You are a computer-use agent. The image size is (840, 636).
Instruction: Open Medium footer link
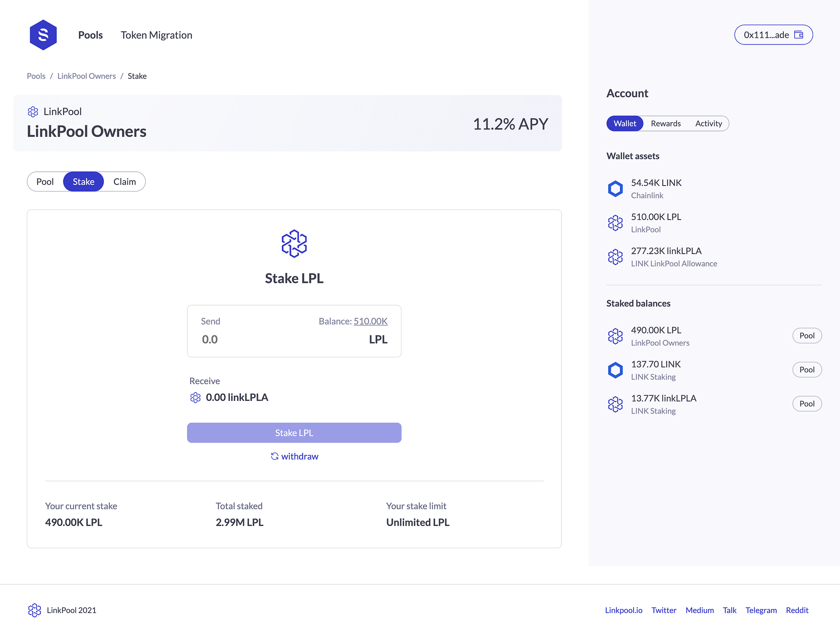point(700,610)
